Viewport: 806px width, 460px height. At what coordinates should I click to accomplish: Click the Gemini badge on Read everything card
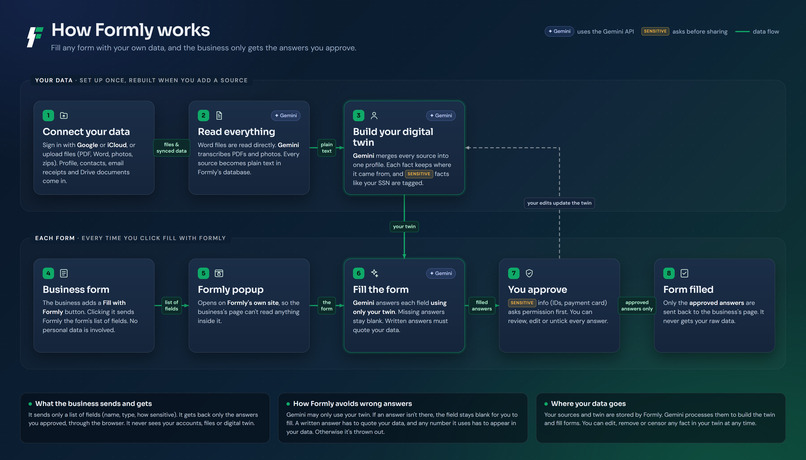click(286, 116)
